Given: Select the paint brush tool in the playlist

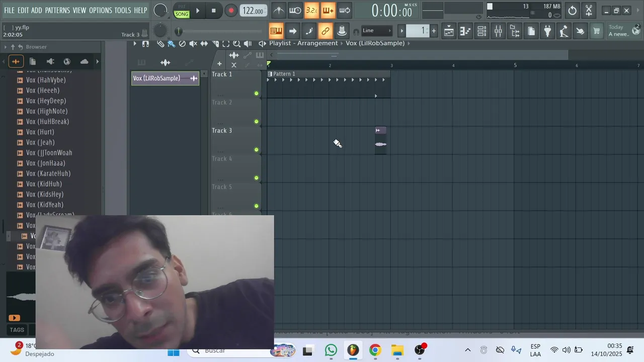Looking at the screenshot, I should (171, 44).
